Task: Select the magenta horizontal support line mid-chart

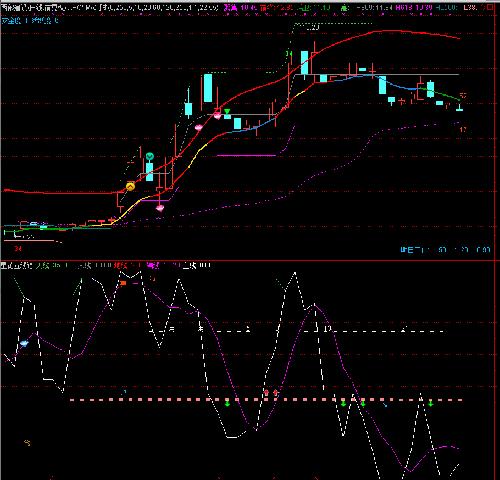Action: (246, 155)
